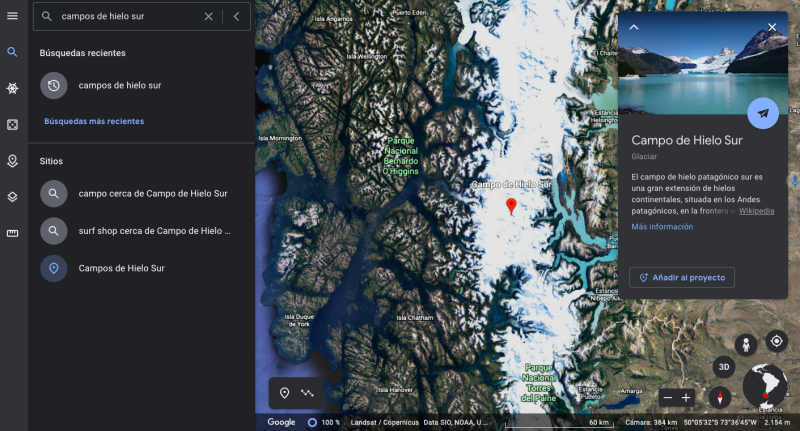This screenshot has height=431, width=800.
Task: Select the Measure ruler tool
Action: pos(12,233)
